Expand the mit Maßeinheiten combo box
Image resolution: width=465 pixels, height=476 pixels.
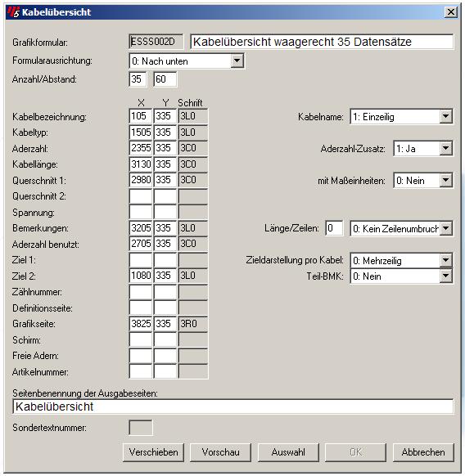click(x=445, y=180)
